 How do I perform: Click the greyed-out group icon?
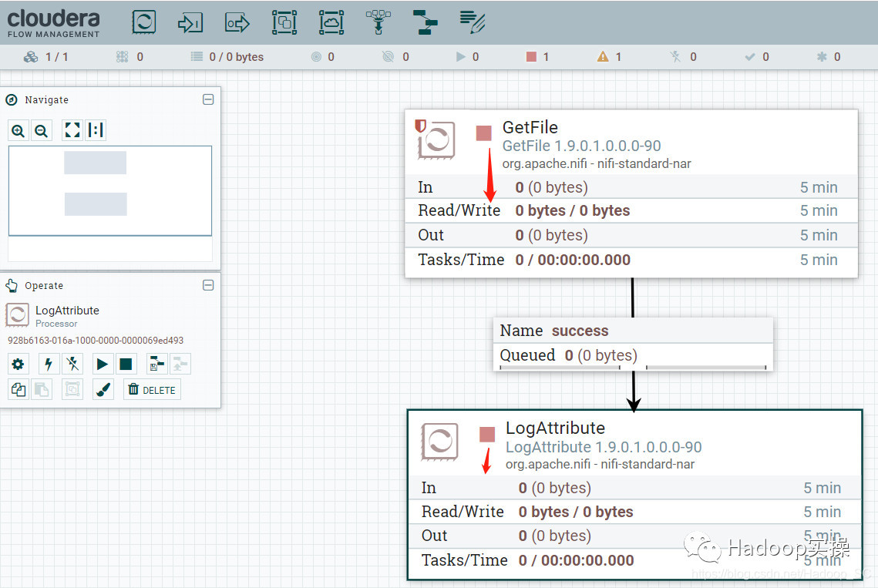72,389
